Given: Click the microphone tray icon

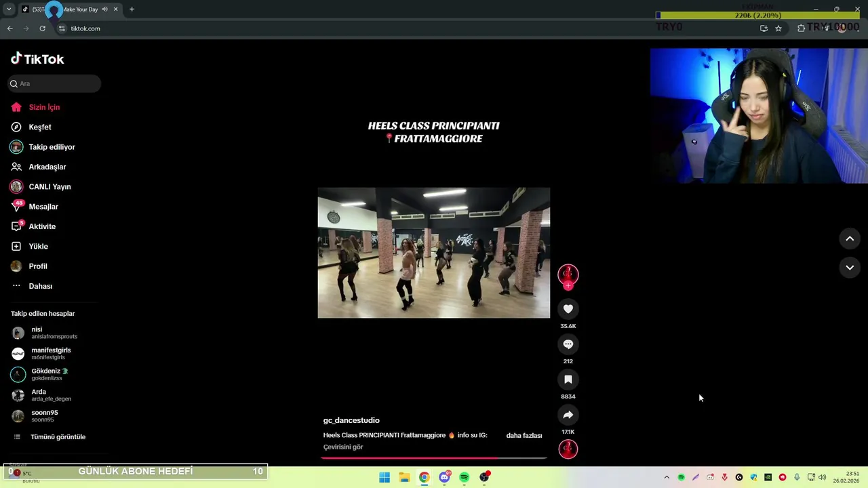Looking at the screenshot, I should [797, 477].
